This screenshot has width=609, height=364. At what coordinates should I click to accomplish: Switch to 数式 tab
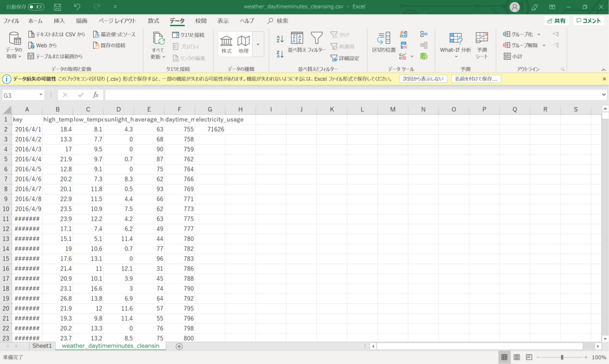pos(154,21)
